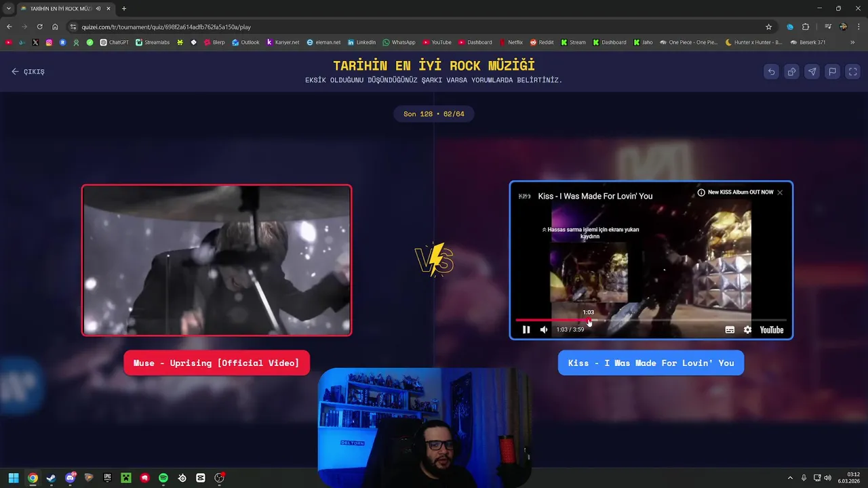
Task: Reload the page
Action: pyautogui.click(x=39, y=27)
